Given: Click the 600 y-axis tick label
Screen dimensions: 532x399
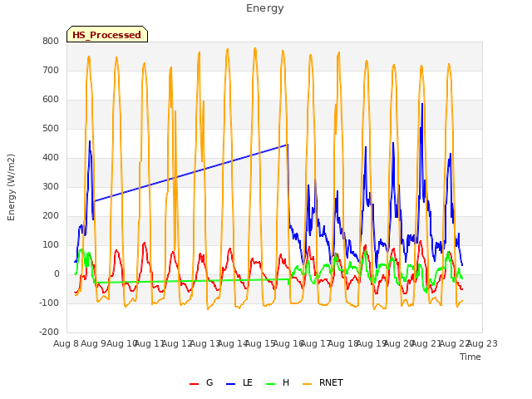Looking at the screenshot, I should point(51,100).
